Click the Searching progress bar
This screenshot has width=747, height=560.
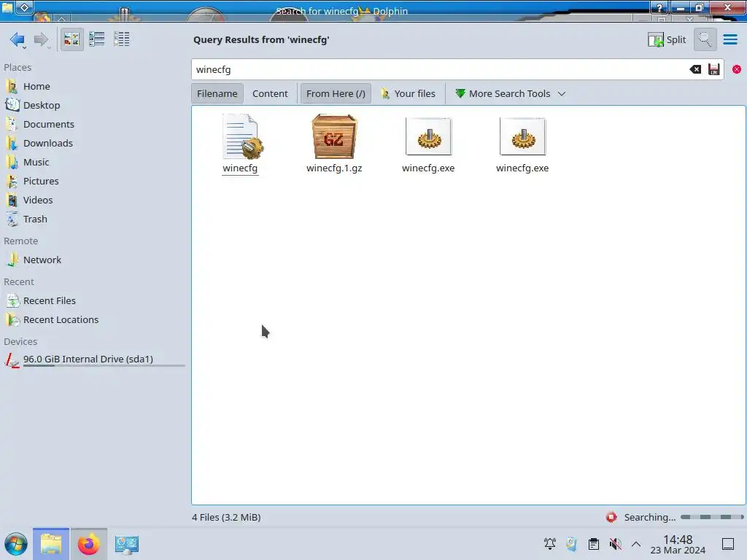[712, 517]
